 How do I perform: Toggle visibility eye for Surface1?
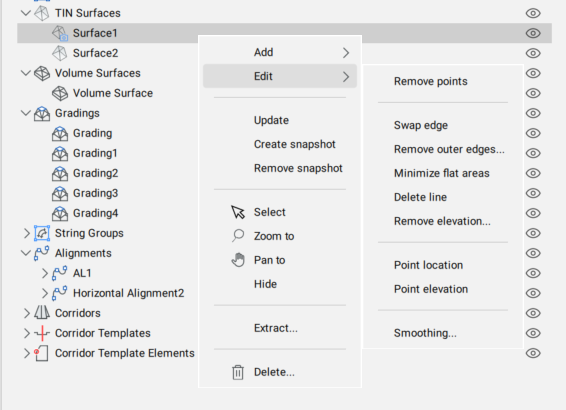click(x=533, y=33)
